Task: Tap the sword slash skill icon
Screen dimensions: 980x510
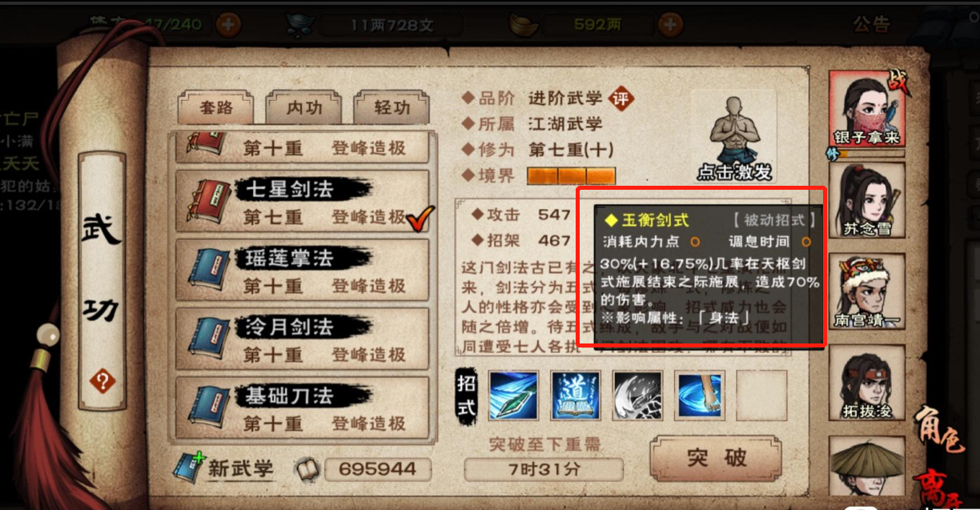Action: [513, 396]
